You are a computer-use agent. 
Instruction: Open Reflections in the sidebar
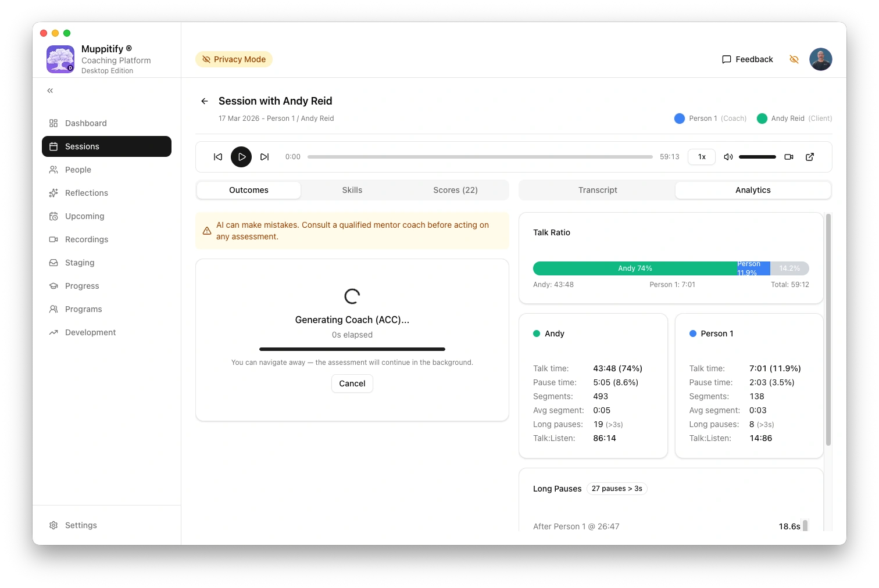coord(87,193)
